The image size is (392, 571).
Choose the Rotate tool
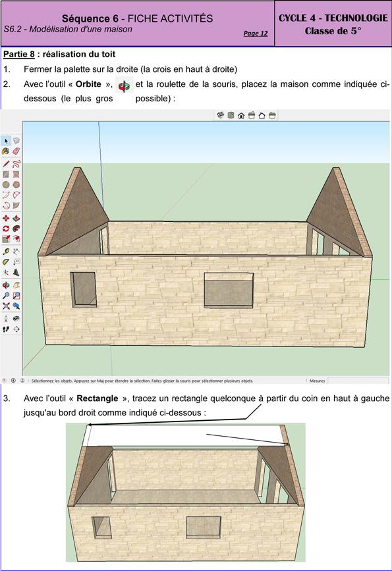pyautogui.click(x=6, y=229)
